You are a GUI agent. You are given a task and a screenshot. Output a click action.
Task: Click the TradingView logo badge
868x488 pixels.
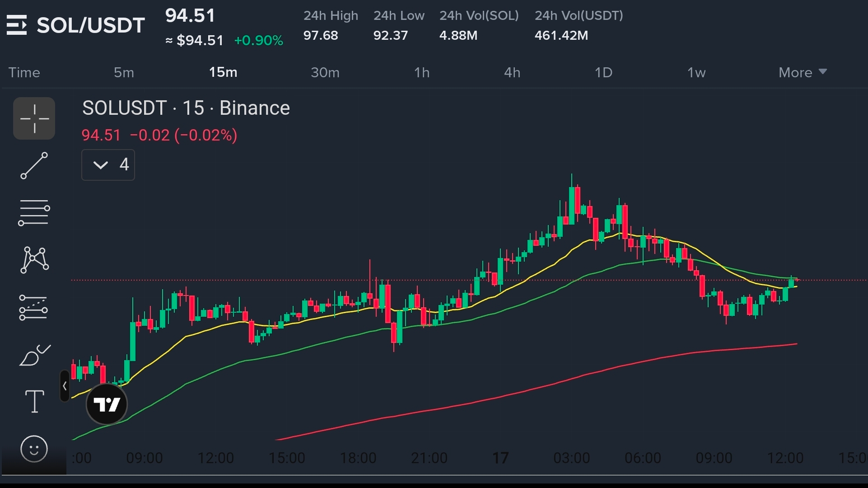click(x=107, y=404)
